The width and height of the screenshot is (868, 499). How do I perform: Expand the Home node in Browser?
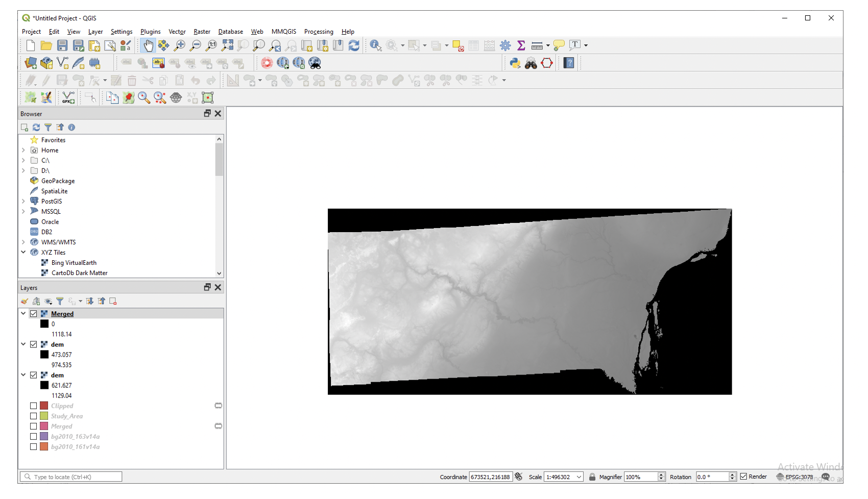pos(23,150)
